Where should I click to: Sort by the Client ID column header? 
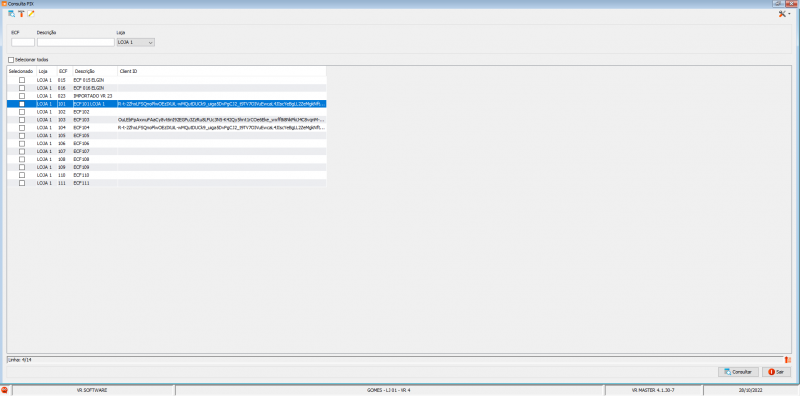pos(222,71)
